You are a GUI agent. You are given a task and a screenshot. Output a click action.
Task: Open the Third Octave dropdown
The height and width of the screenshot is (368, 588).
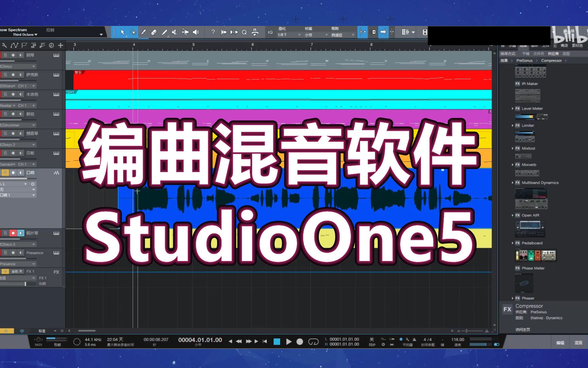pyautogui.click(x=25, y=34)
